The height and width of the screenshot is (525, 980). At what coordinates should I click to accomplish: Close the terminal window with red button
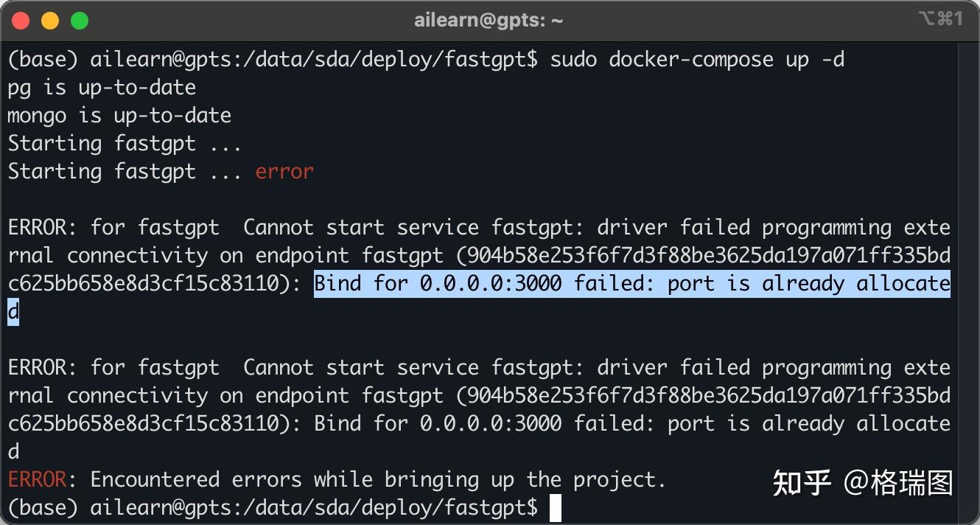(x=21, y=21)
